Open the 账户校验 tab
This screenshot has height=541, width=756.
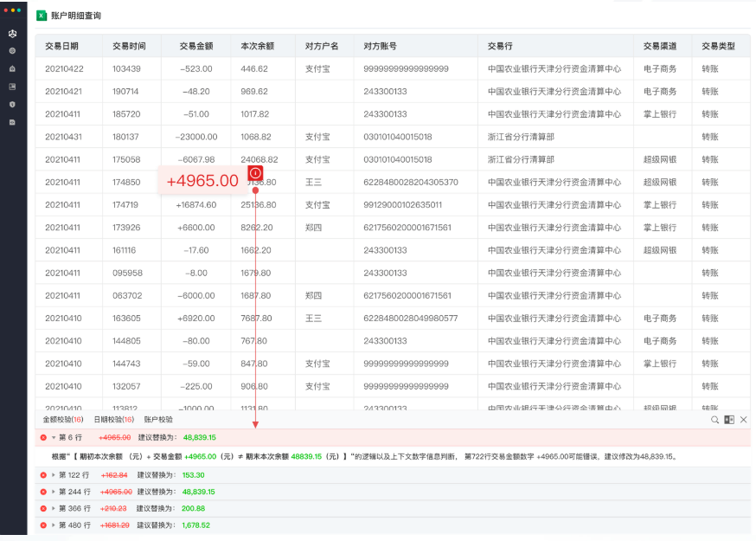[158, 417]
